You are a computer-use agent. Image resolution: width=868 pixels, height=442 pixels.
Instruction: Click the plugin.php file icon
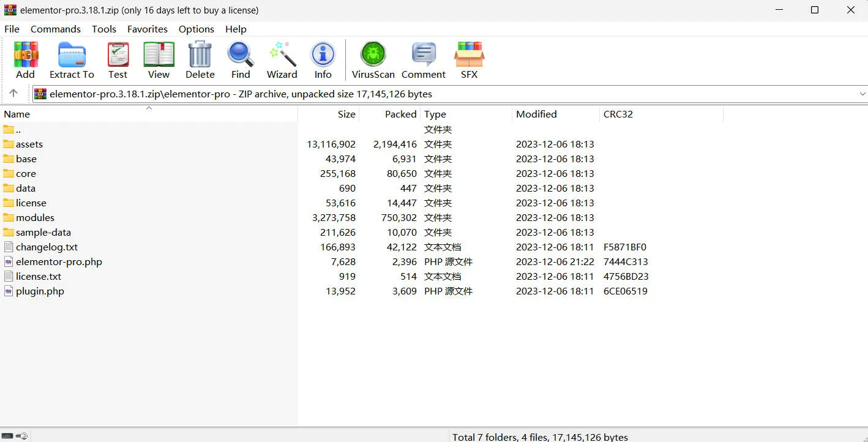[9, 291]
